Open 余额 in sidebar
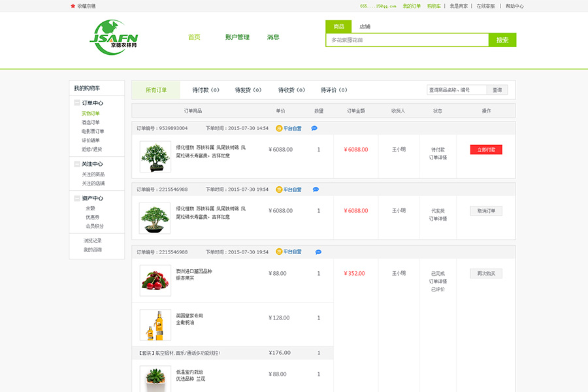The height and width of the screenshot is (392, 588). [x=90, y=208]
